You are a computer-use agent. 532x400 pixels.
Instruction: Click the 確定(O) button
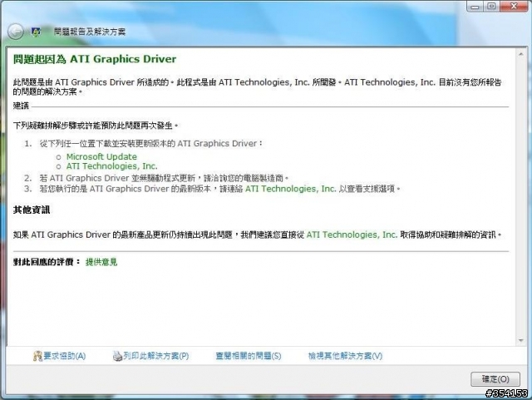[495, 379]
